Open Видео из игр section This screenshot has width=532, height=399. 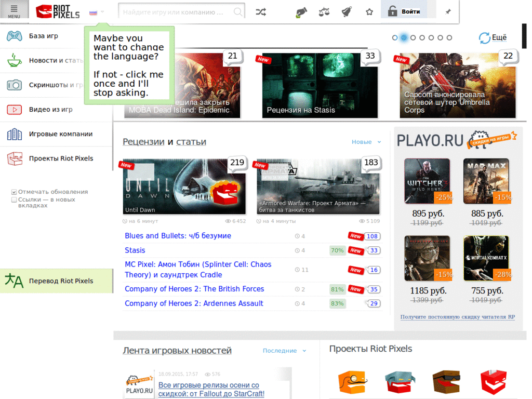(x=56, y=109)
